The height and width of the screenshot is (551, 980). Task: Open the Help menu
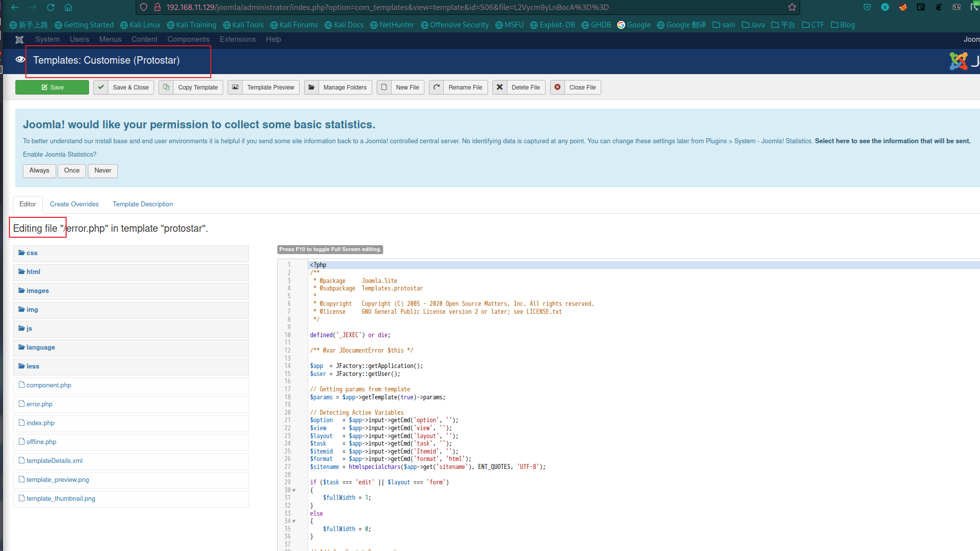(273, 39)
